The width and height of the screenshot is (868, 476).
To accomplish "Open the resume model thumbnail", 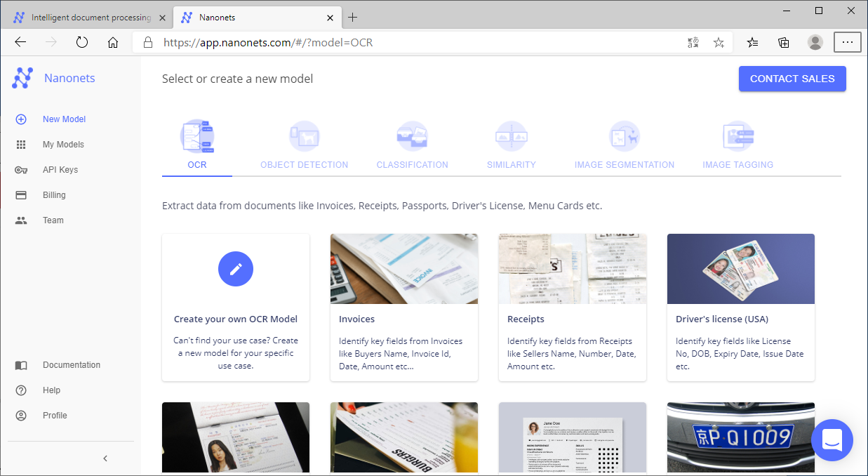I will [573, 437].
